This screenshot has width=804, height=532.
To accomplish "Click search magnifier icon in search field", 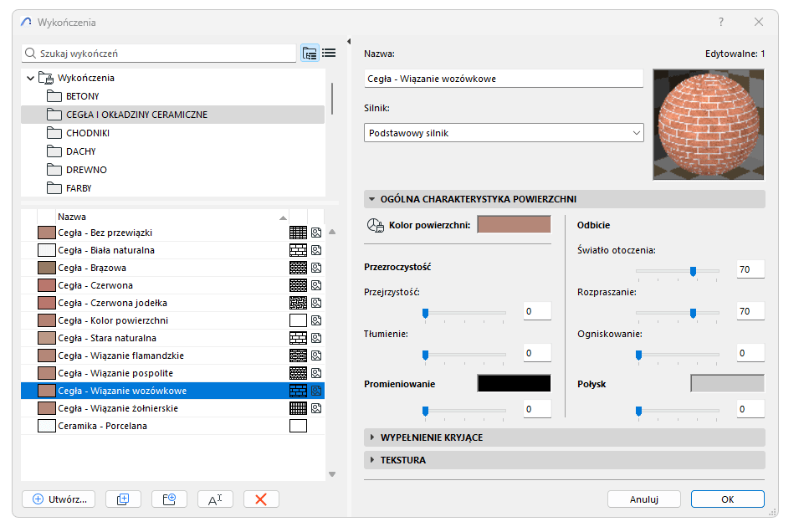I will point(30,54).
